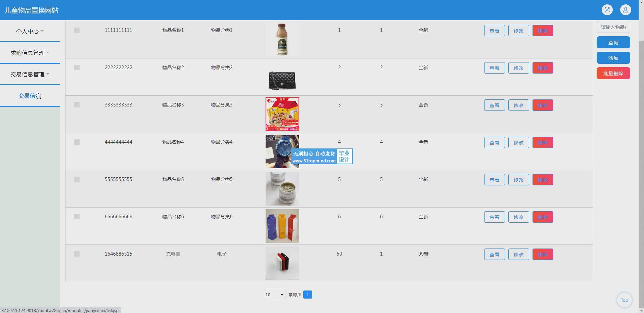Delete the 物品名称4 row
644x313 pixels.
543,142
